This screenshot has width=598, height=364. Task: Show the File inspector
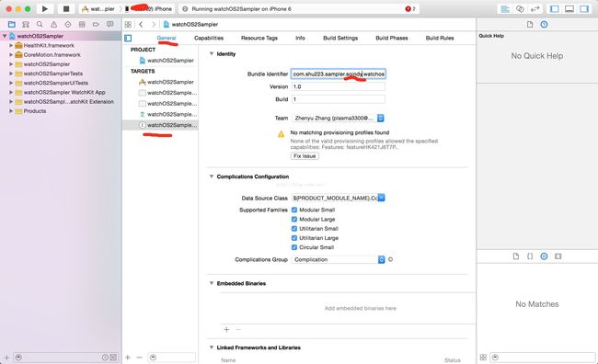[530, 25]
